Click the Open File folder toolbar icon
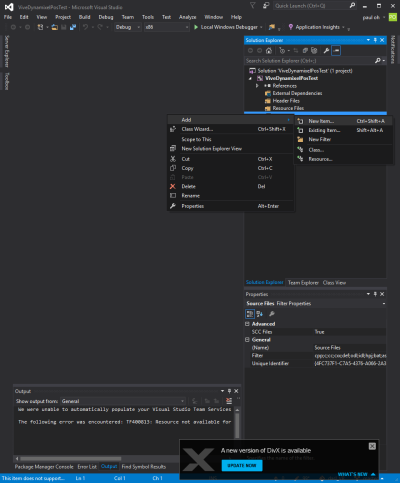The width and height of the screenshot is (400, 483). click(x=55, y=27)
